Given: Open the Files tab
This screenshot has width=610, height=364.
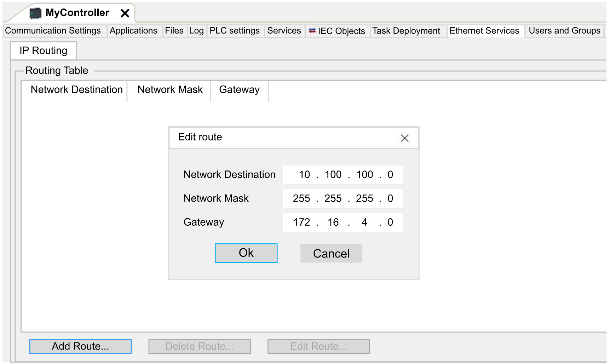Looking at the screenshot, I should (x=174, y=31).
